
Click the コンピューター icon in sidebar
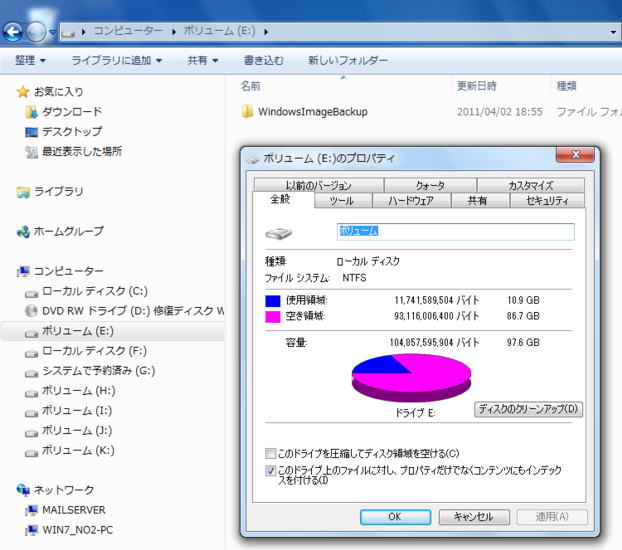click(23, 271)
